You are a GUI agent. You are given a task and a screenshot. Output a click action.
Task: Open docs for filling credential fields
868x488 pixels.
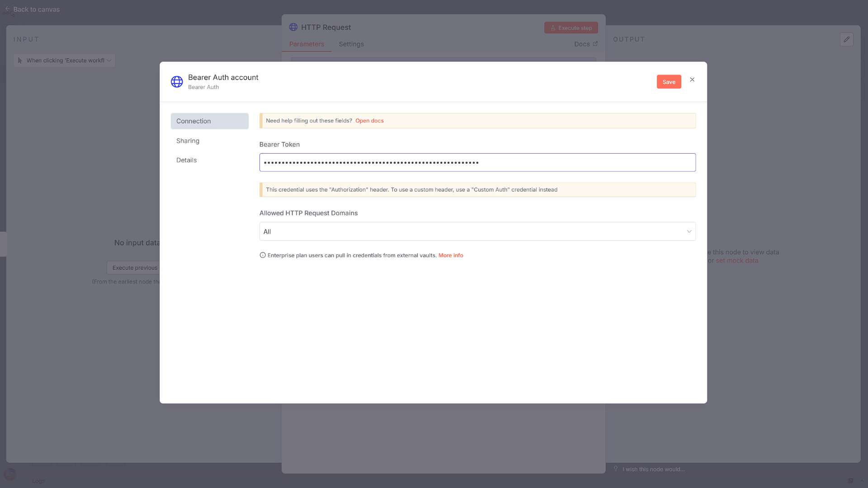click(x=369, y=121)
